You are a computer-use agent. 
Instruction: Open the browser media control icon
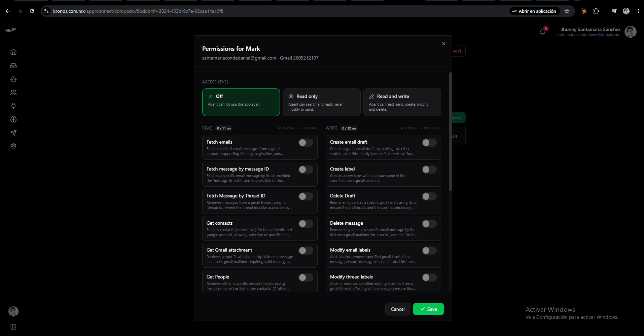point(614,11)
